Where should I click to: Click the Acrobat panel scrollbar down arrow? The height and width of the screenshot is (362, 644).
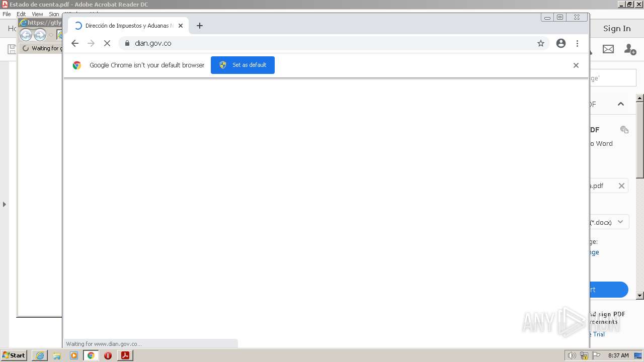click(640, 296)
